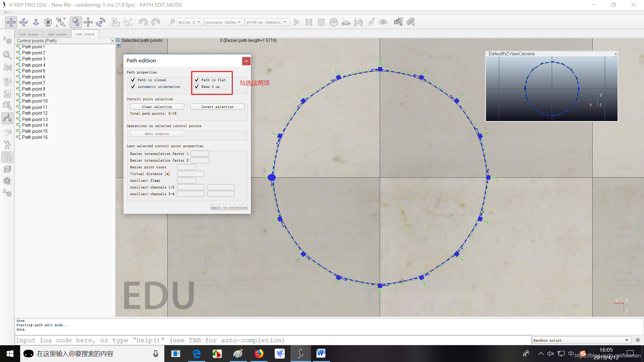Viewport: 644px width, 362px height.
Task: Click the camera rotate tool
Action: click(x=23, y=22)
